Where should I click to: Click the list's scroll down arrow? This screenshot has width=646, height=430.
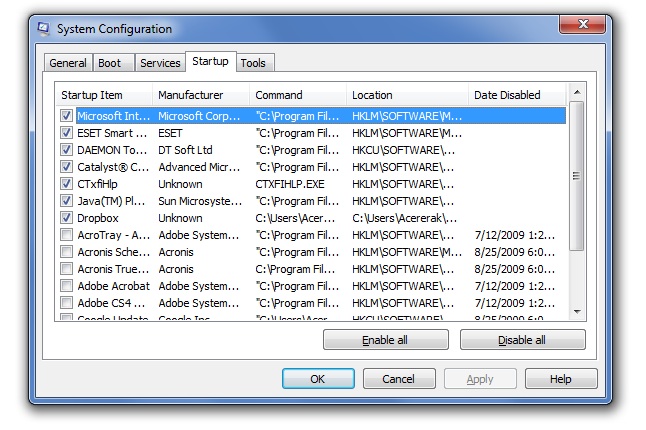click(576, 312)
